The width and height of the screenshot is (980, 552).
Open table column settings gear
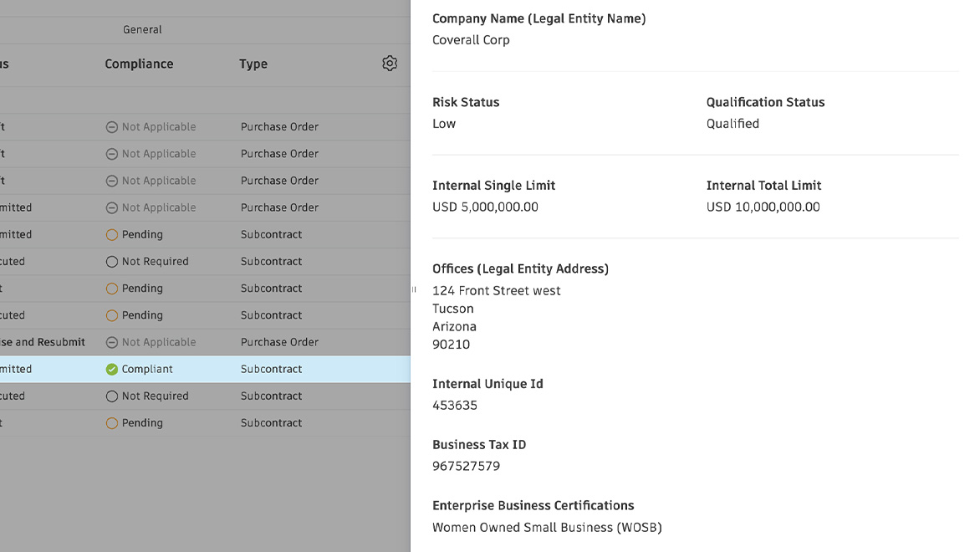coord(390,64)
